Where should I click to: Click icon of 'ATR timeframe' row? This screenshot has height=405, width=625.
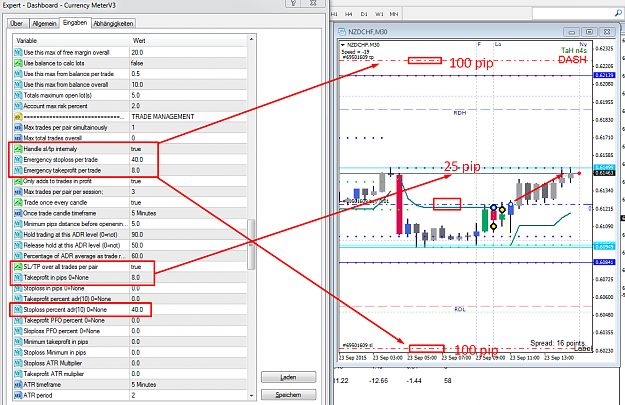18,385
